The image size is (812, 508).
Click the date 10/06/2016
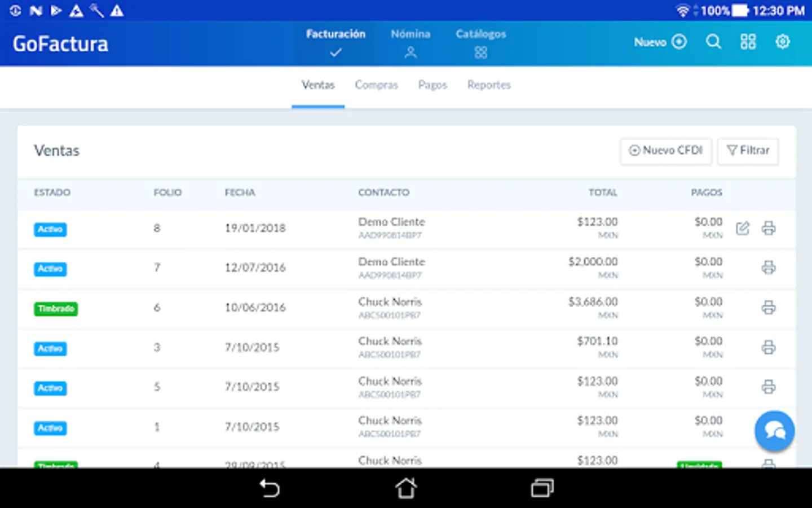tap(255, 308)
